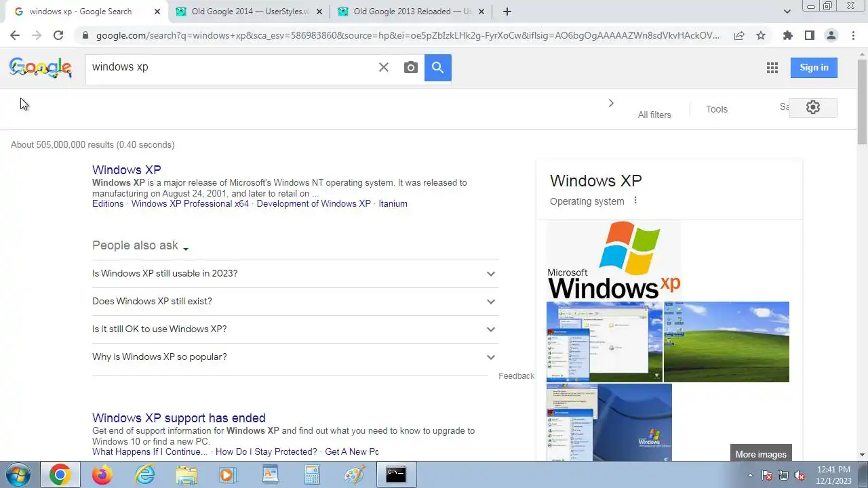The width and height of the screenshot is (868, 488).
Task: Open All filters menu
Action: pyautogui.click(x=654, y=115)
